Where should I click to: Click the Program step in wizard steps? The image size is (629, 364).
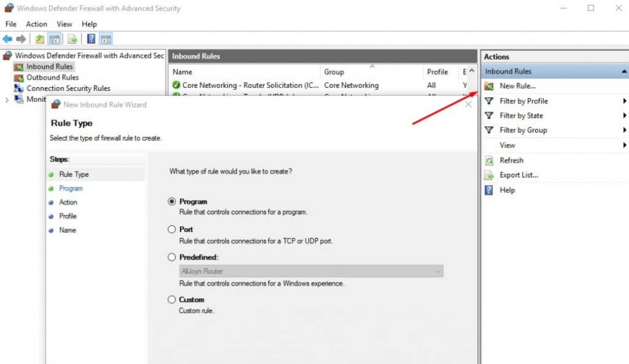[71, 188]
